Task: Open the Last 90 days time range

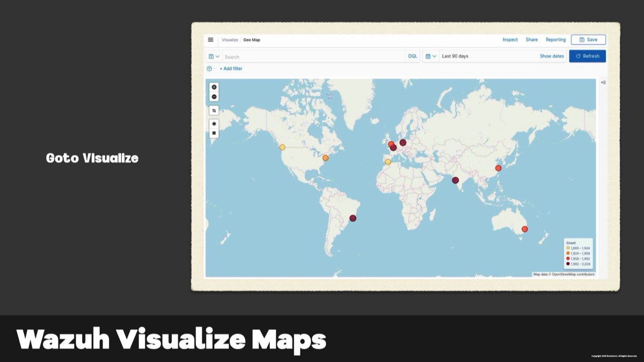Action: click(455, 56)
